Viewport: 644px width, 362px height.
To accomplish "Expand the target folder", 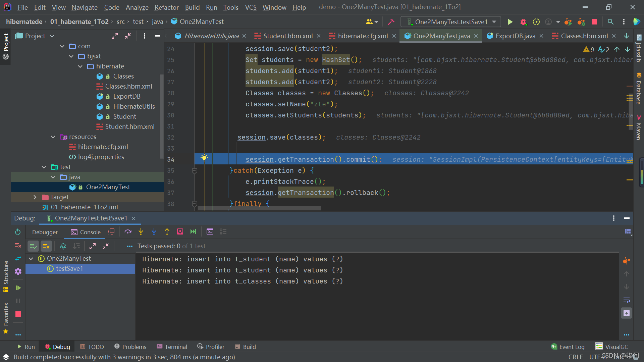I will coord(35,197).
